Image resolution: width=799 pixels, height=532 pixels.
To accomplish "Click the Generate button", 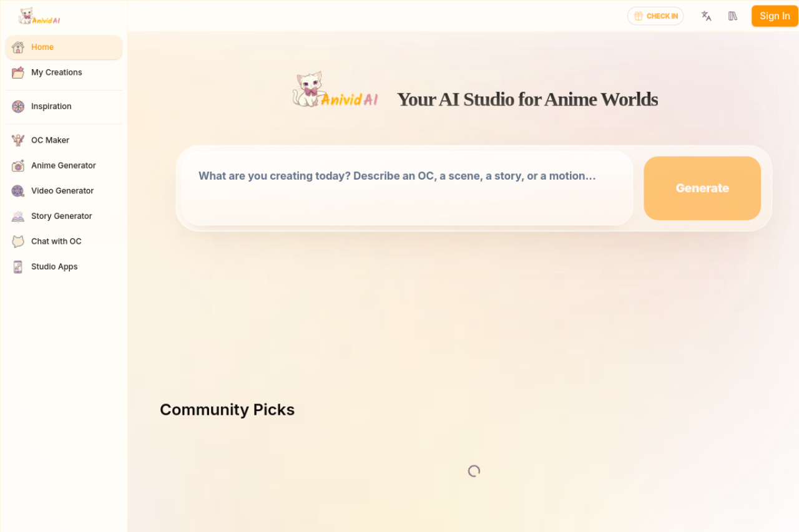I will (x=702, y=188).
